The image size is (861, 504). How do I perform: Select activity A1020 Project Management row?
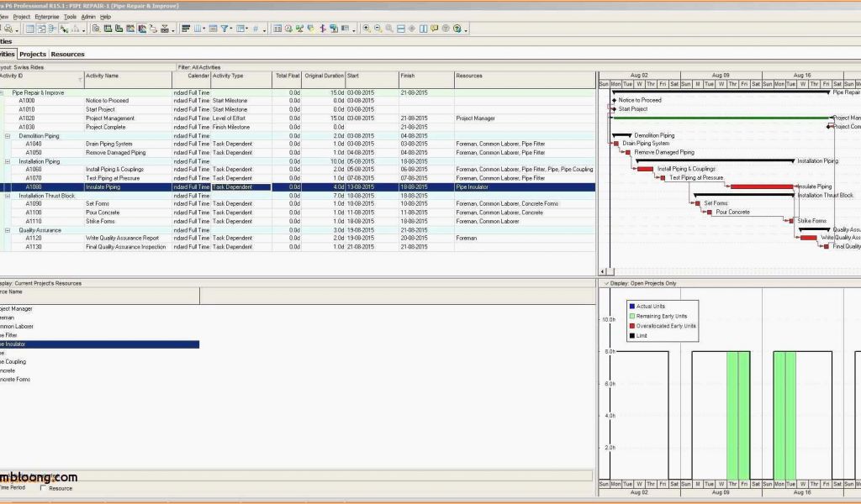(x=298, y=118)
